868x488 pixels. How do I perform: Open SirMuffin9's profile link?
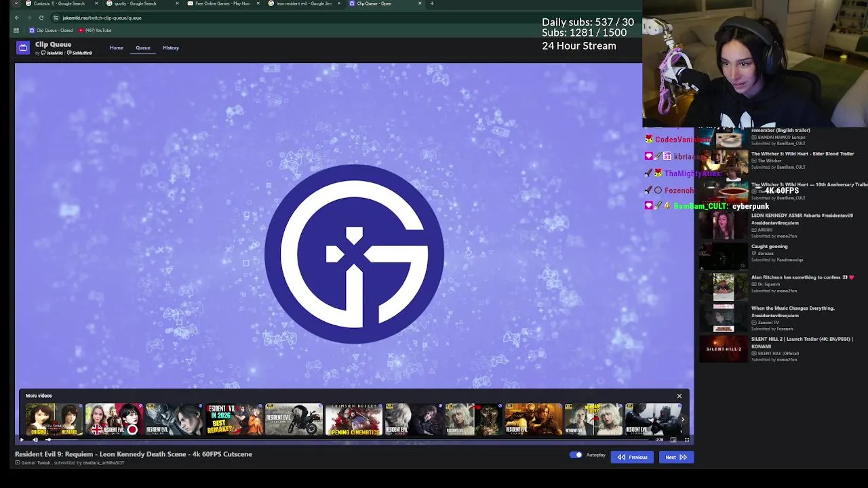click(80, 53)
